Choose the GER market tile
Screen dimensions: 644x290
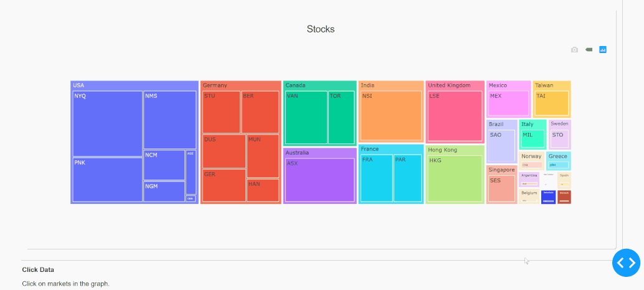tap(224, 185)
